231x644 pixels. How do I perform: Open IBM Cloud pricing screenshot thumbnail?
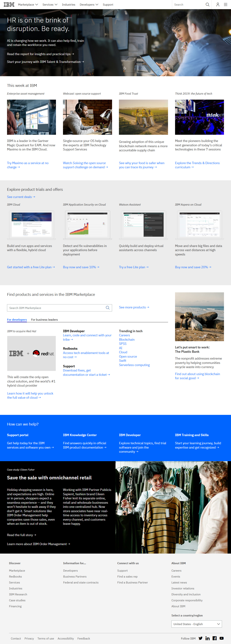(31, 225)
